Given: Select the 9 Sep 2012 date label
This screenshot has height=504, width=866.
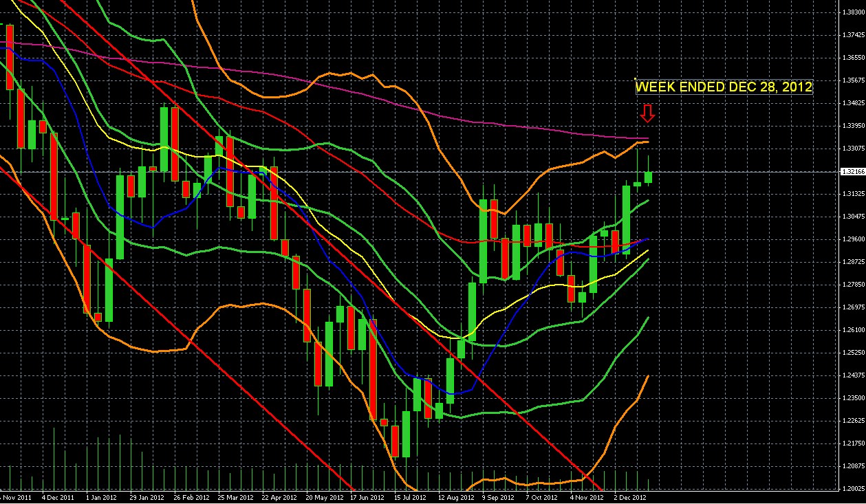Looking at the screenshot, I should [x=498, y=496].
